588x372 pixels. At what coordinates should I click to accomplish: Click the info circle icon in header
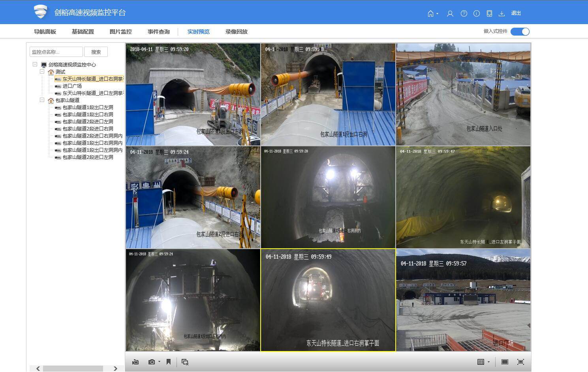coord(477,13)
